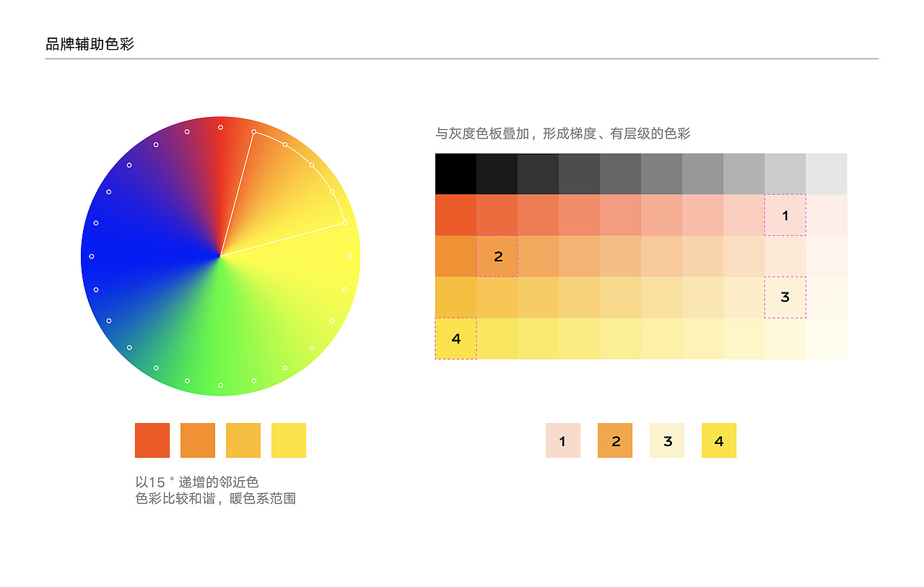Image resolution: width=924 pixels, height=587 pixels.
Task: Click the yellow cell inside dashed box 4
Action: [455, 337]
